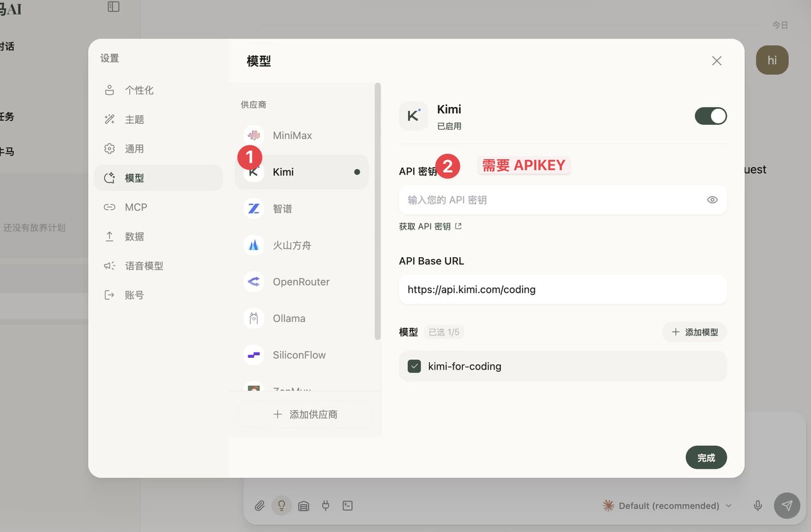Click the MiniMax waveform logo
Viewport: 811px width, 532px height.
pos(254,136)
